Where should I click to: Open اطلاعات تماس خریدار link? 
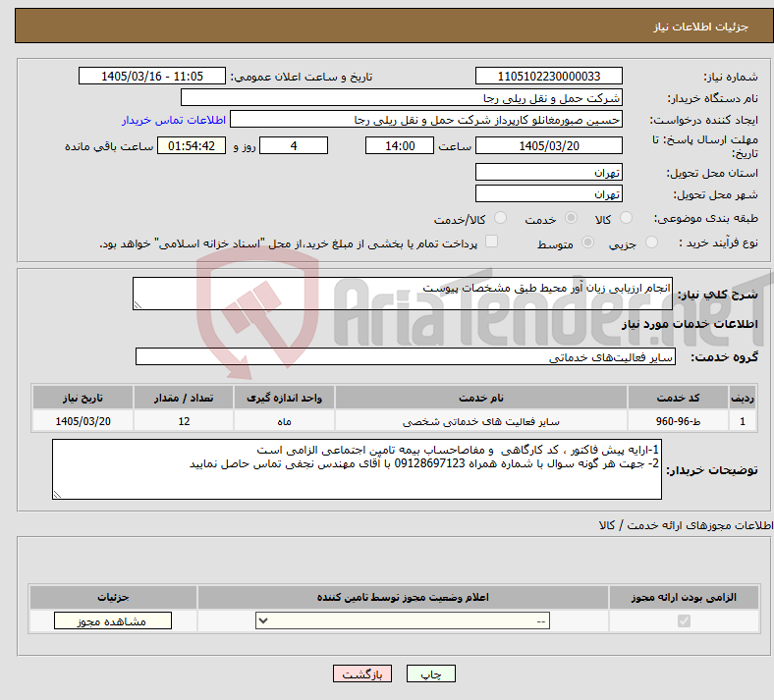click(x=174, y=120)
